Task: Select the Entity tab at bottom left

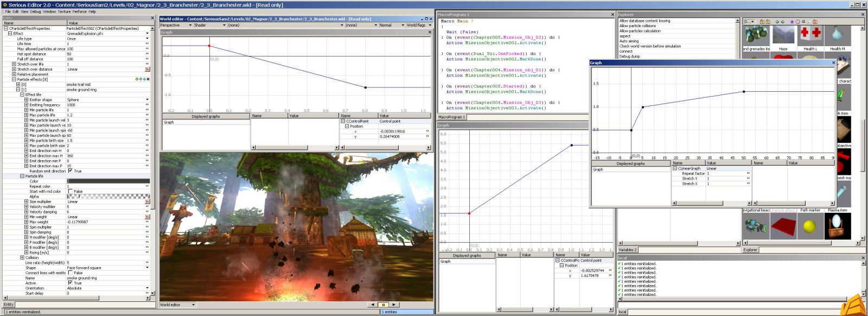Action: pyautogui.click(x=8, y=305)
